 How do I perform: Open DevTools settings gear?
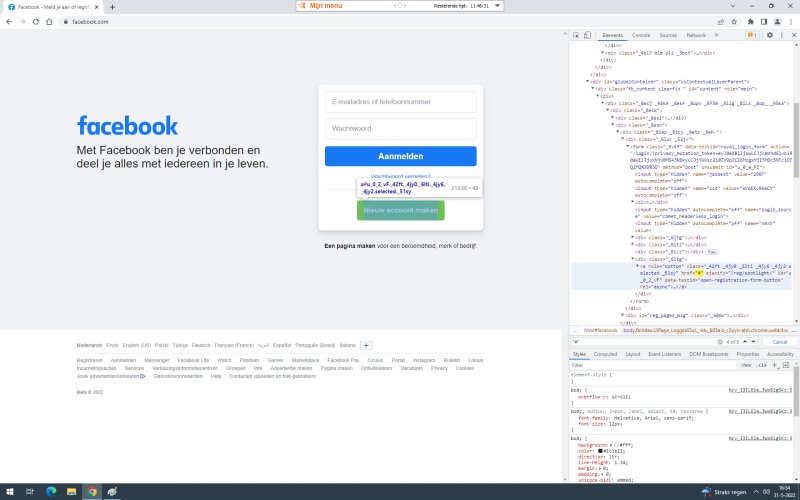[x=770, y=35]
